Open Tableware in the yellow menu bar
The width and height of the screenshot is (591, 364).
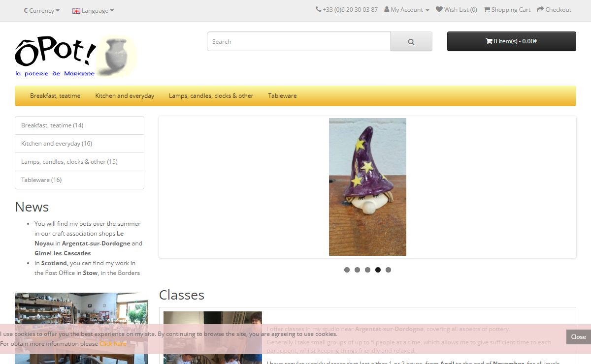tap(283, 96)
